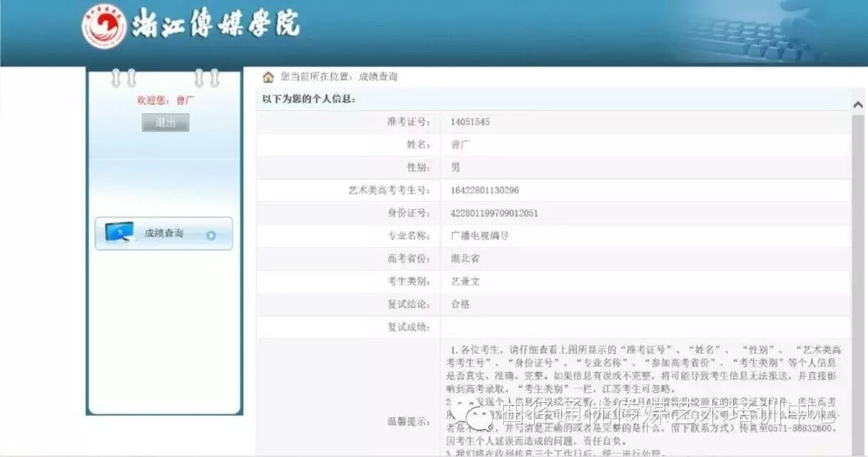
Task: Click the 欢迎您 welcome text
Action: (x=166, y=100)
